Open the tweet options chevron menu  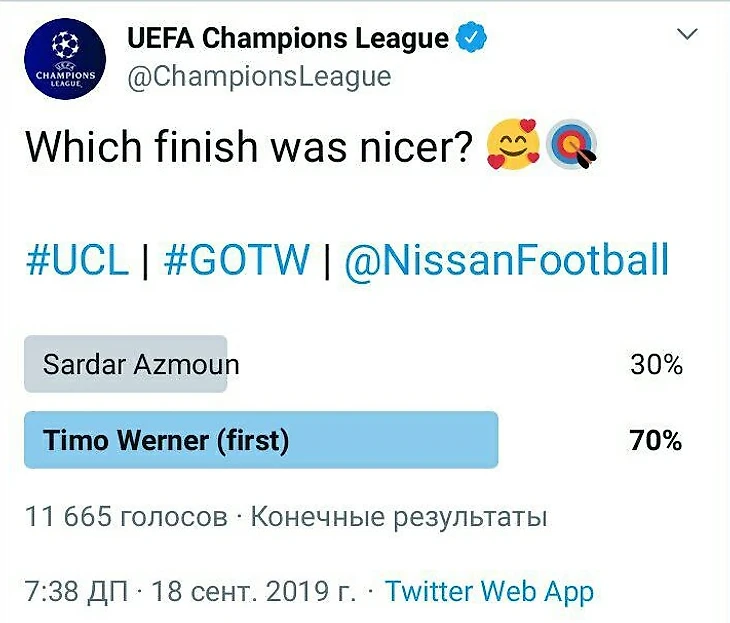coord(687,35)
